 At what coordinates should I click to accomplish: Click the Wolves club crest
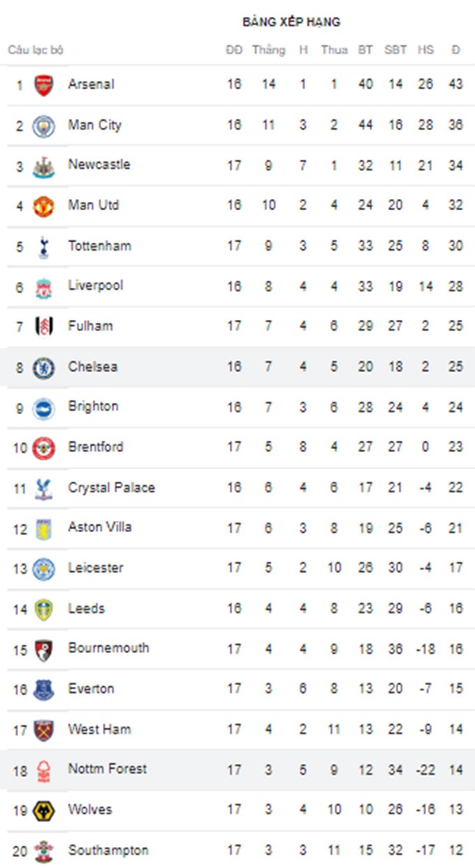click(x=44, y=810)
